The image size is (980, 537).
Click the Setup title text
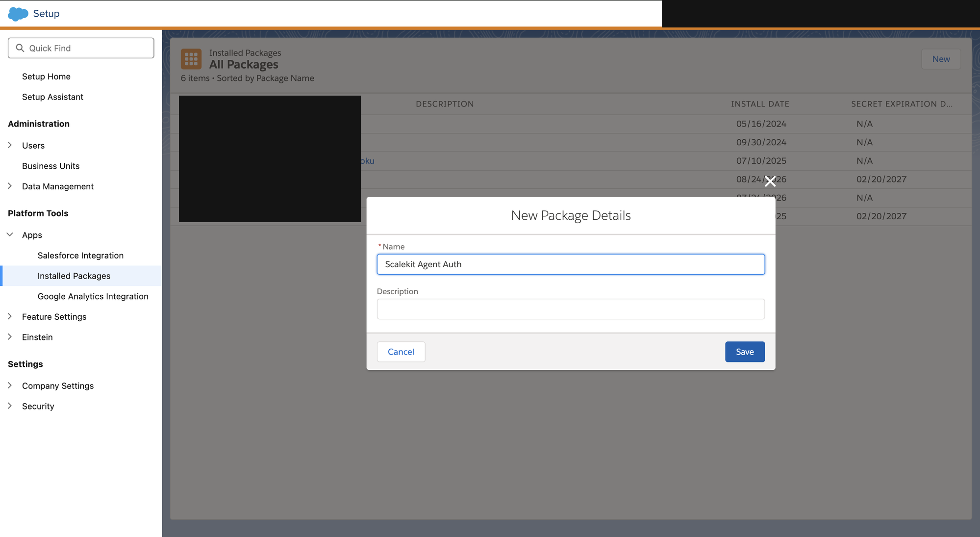click(x=46, y=14)
